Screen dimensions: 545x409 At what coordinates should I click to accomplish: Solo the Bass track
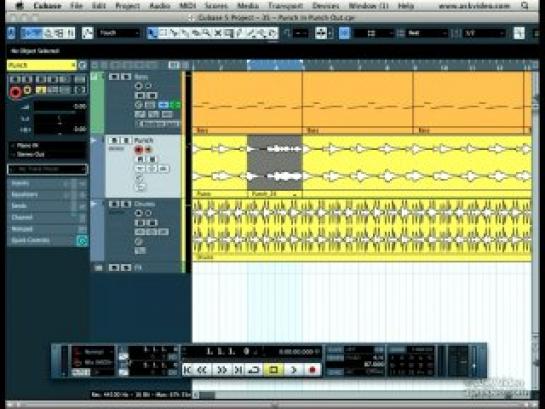(126, 76)
